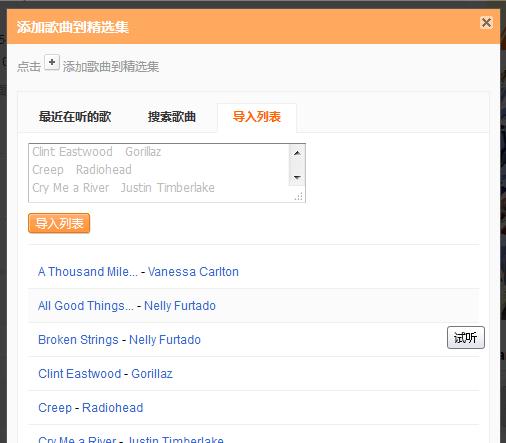Select the 导入列表 tab

pyautogui.click(x=257, y=117)
